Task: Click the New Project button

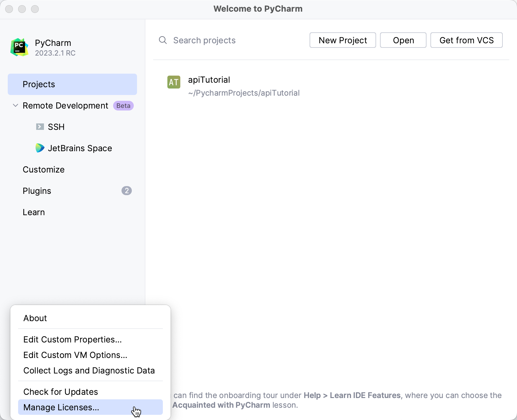Action: point(343,40)
